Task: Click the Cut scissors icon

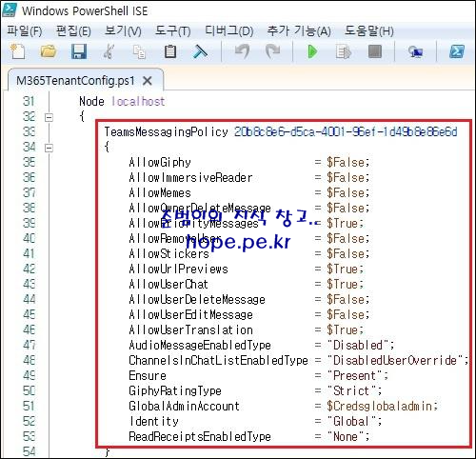Action: tap(109, 51)
